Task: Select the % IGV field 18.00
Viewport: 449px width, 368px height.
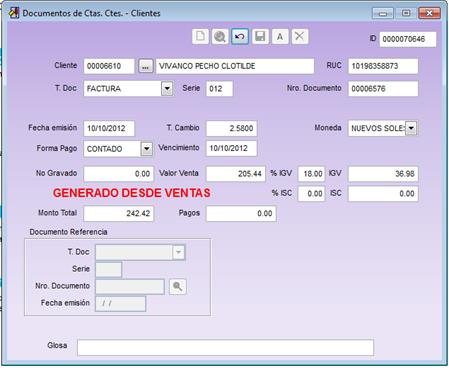Action: pos(311,174)
